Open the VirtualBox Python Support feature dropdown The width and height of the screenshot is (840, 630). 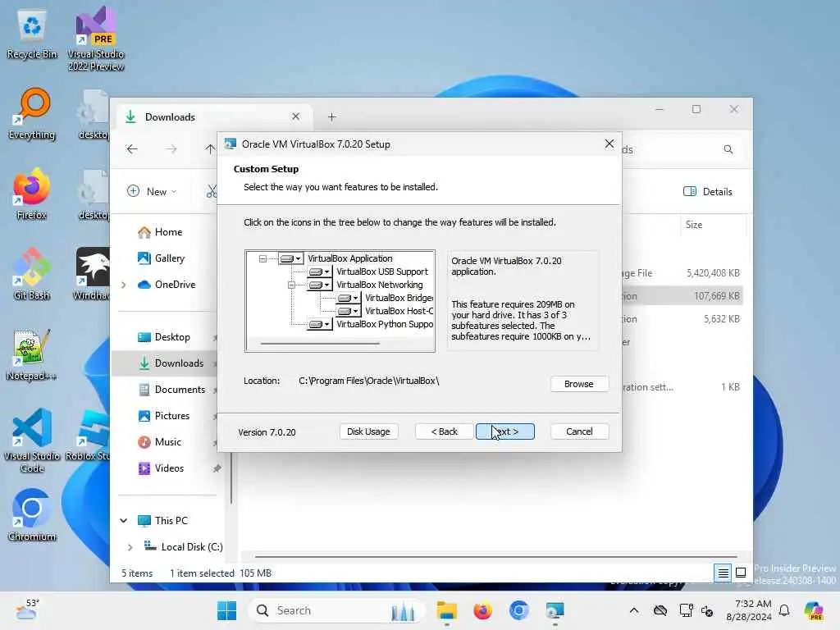[x=319, y=324]
